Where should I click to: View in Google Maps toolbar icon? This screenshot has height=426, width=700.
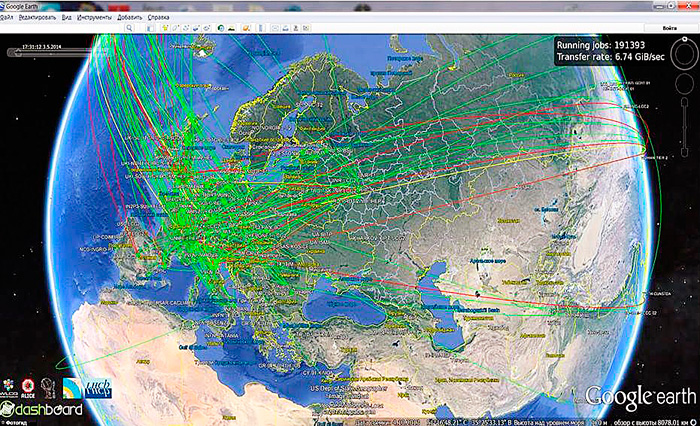(x=306, y=28)
